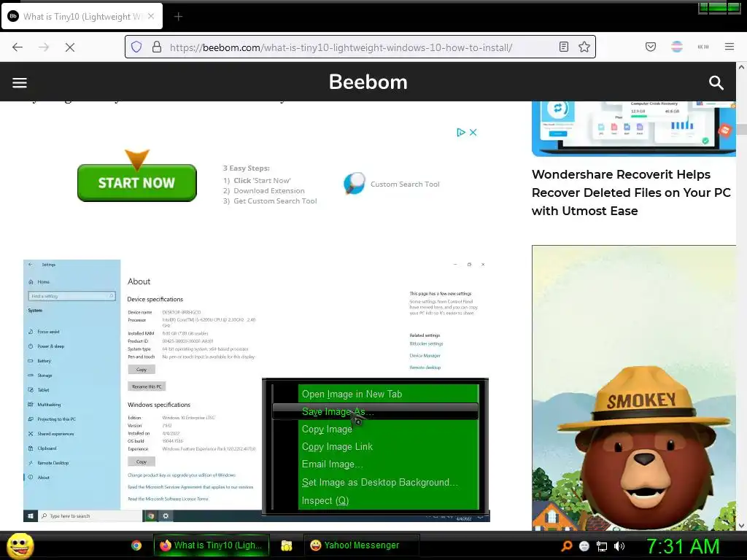
Task: Go back to the previous page
Action: pyautogui.click(x=18, y=47)
